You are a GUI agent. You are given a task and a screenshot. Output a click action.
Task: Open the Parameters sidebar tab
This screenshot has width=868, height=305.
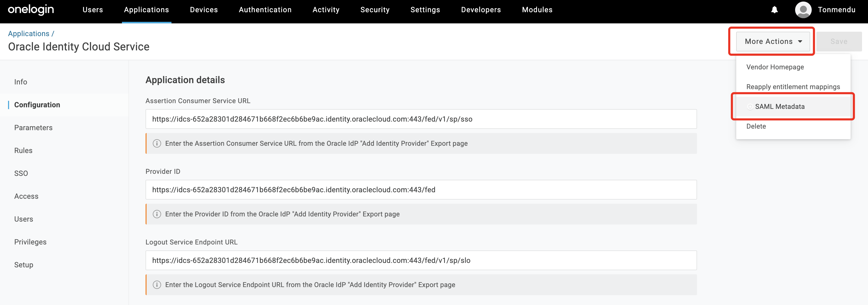coord(33,128)
